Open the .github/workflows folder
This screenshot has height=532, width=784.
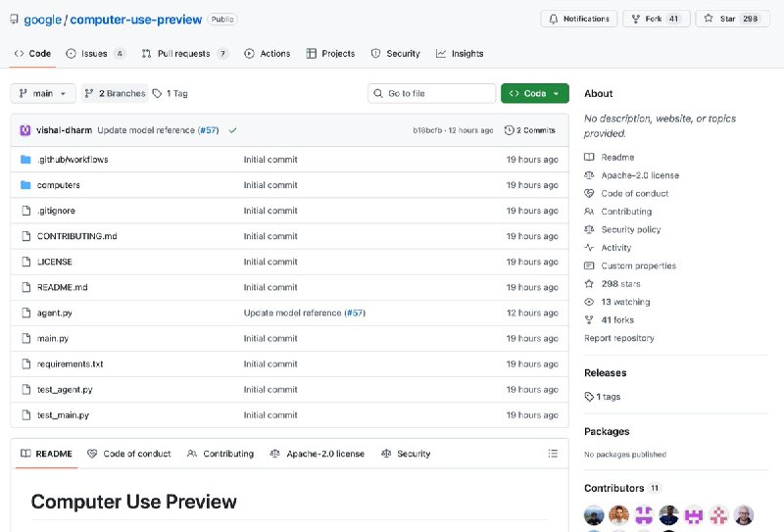pyautogui.click(x=73, y=160)
